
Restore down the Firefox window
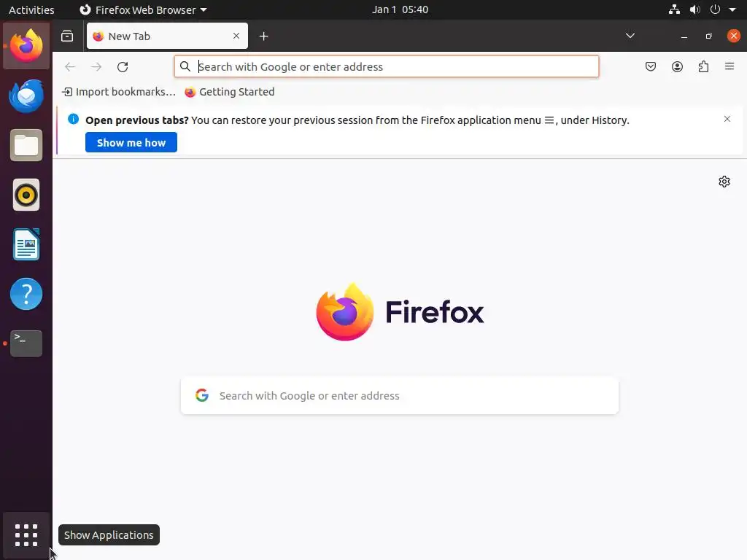708,36
